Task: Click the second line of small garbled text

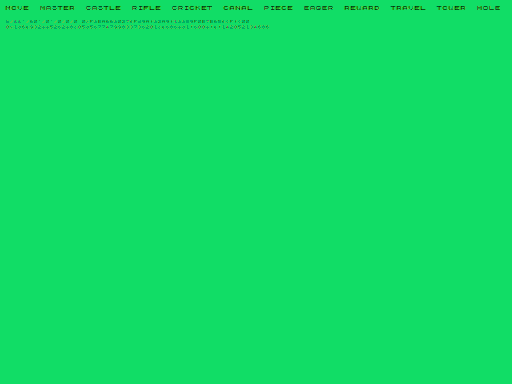Action: point(137,27)
